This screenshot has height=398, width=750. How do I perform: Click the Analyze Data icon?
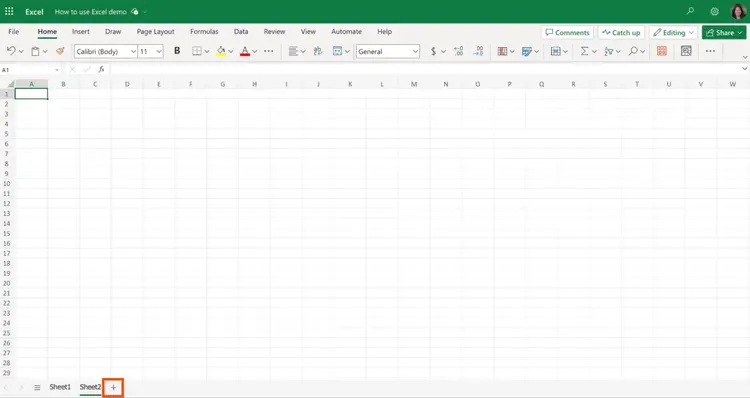686,51
